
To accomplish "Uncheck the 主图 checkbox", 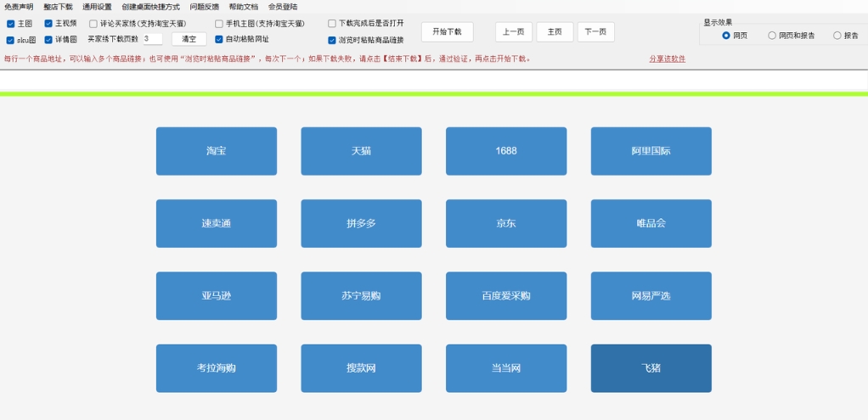I will (10, 24).
